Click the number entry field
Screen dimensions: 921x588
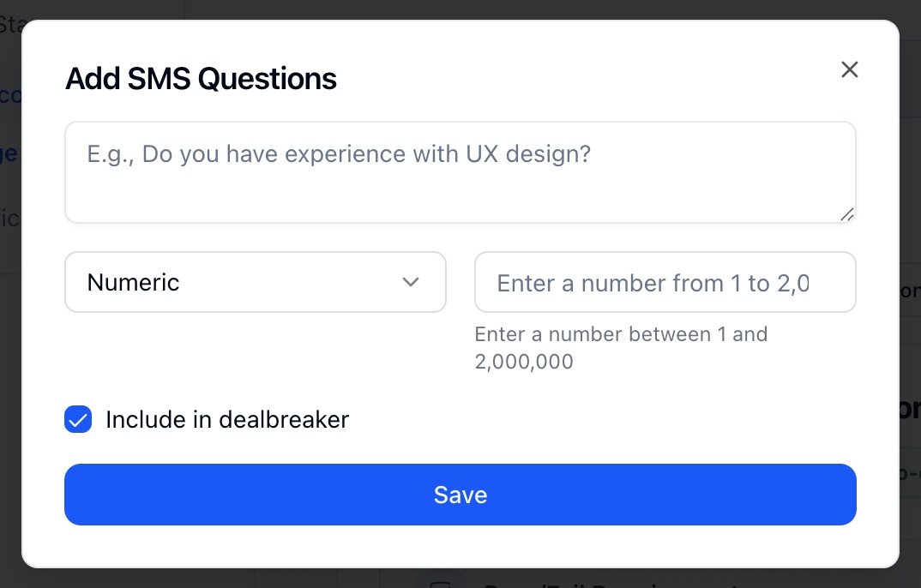point(665,282)
